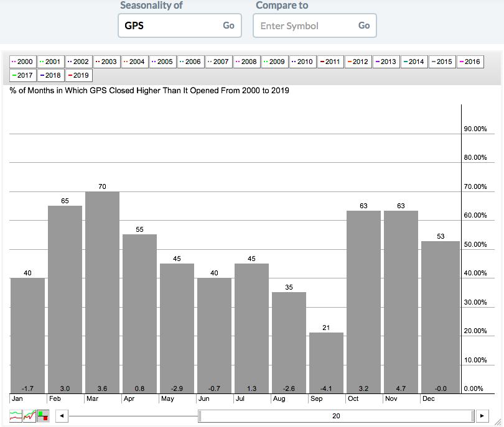504x427 pixels.
Task: Toggle the 2005 year legend
Action: click(x=162, y=62)
